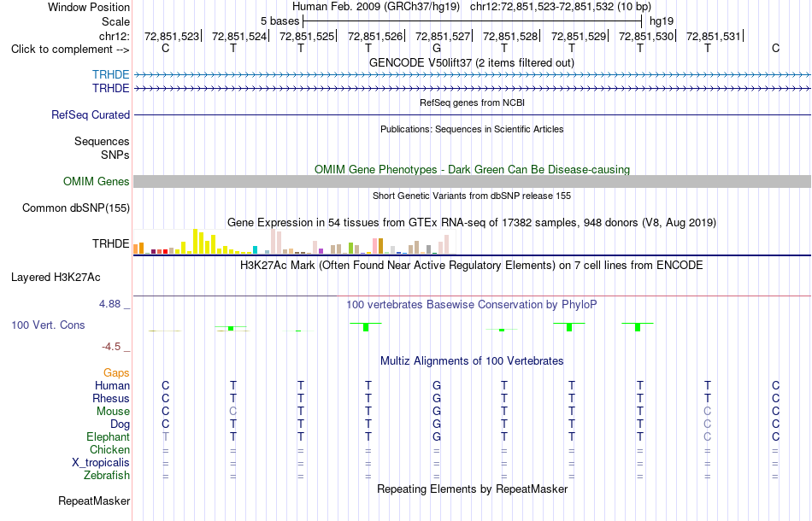Click the hg19 label after the scale bar
Viewport: 812px width, 521px height.
coord(662,21)
